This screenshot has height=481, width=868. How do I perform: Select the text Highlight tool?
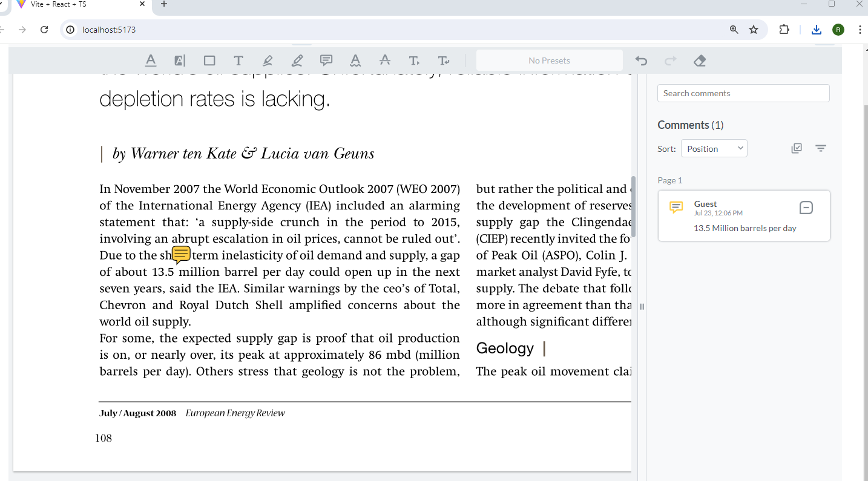tap(180, 61)
